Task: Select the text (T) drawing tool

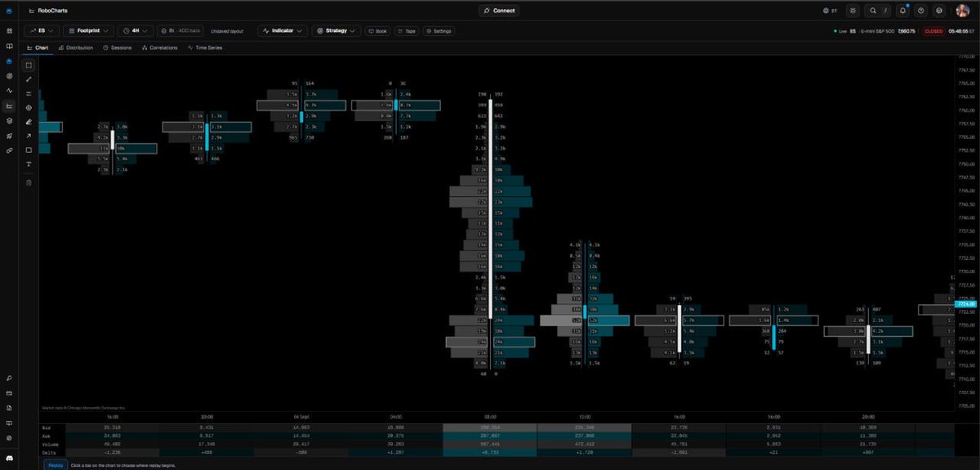Action: 29,164
